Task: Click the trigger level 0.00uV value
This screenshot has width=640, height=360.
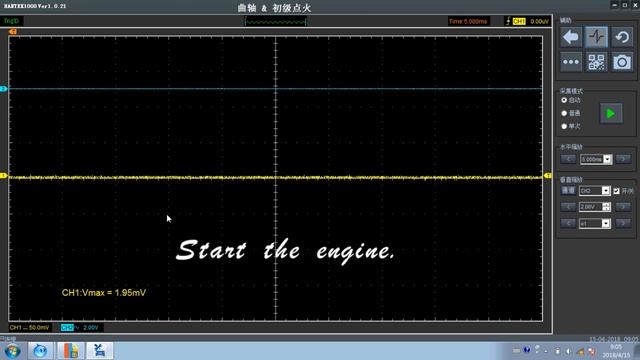Action: click(540, 21)
